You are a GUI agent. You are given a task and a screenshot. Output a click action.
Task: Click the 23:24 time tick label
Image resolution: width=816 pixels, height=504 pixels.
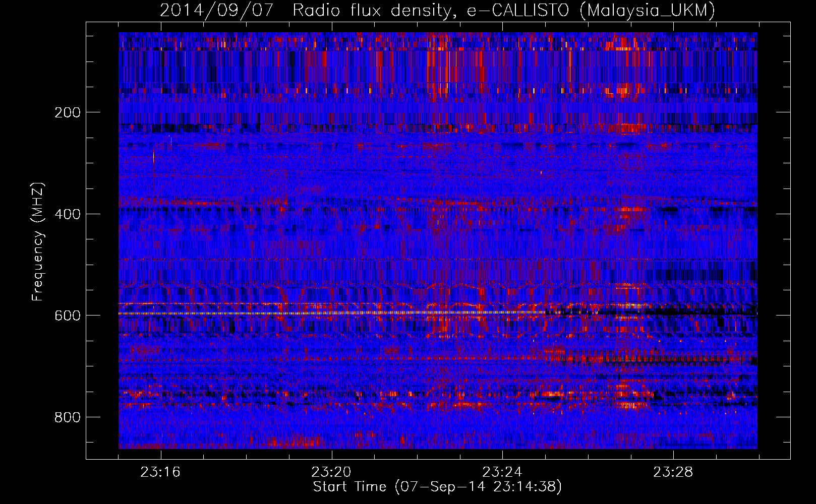point(502,472)
